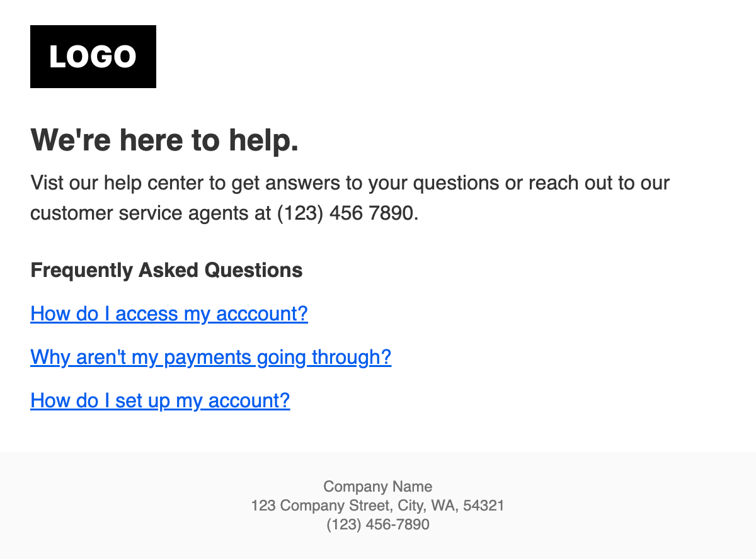This screenshot has height=559, width=756.
Task: Click the black LOGO image
Action: 93,57
